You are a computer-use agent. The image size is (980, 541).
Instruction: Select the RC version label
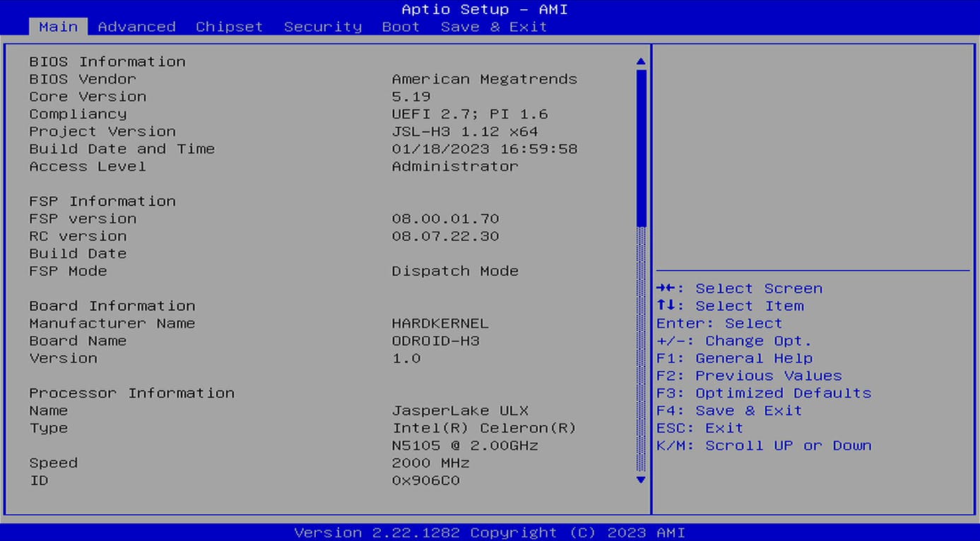point(78,237)
